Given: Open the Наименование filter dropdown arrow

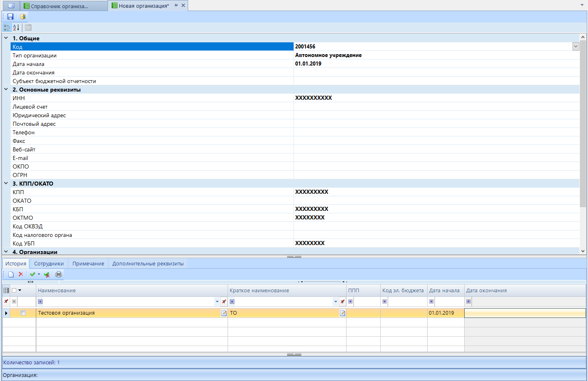Looking at the screenshot, I should pos(217,302).
